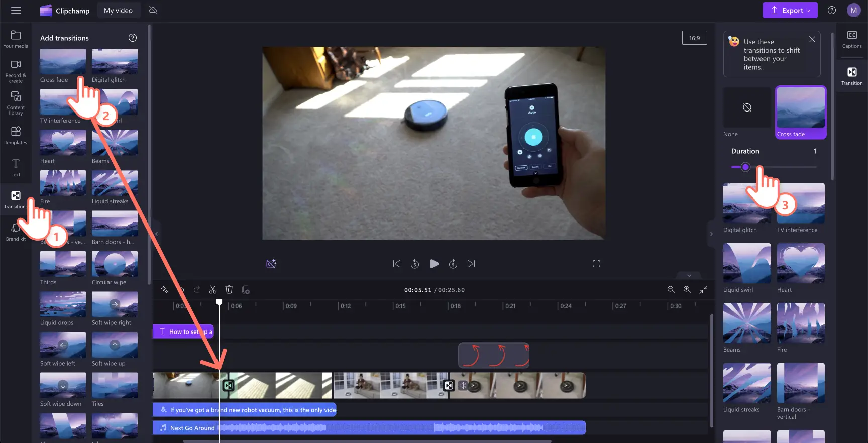
Task: Select the Cross fade transition thumbnail in left panel
Action: point(63,61)
